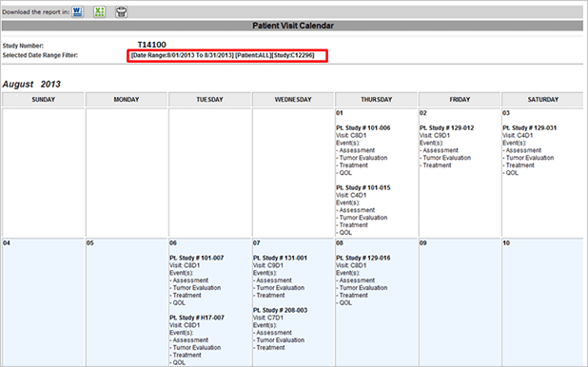
Task: Click the THURSDAY column header
Action: coord(376,100)
